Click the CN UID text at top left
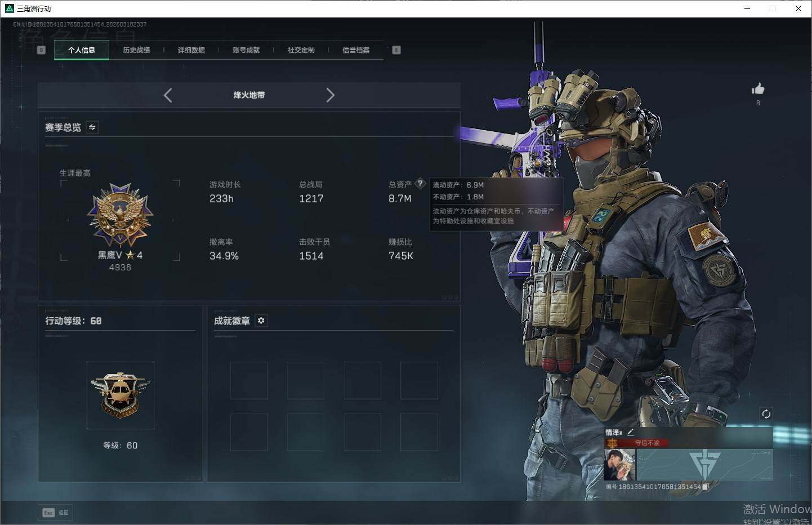Image resolution: width=812 pixels, height=525 pixels. point(80,24)
